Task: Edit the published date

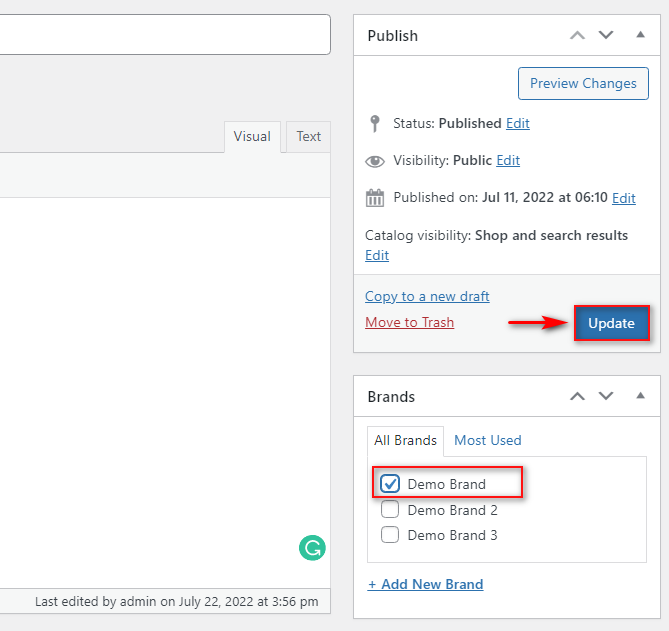Action: point(624,198)
